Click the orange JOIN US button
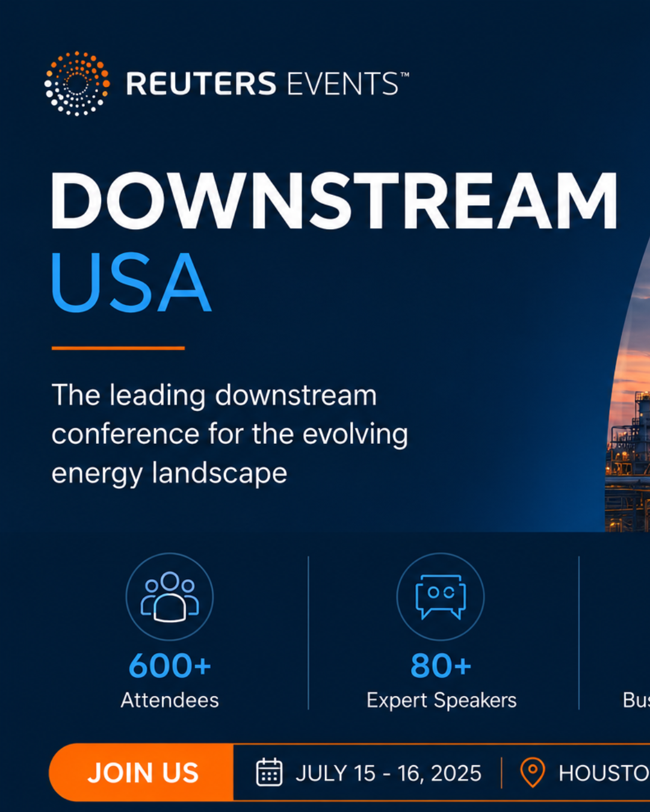The image size is (650, 812). coord(141,772)
